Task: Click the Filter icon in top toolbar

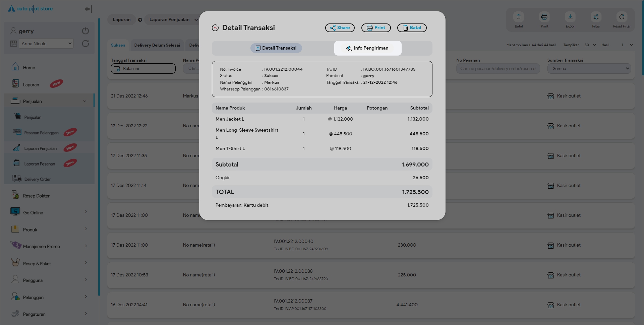Action: pos(596,17)
